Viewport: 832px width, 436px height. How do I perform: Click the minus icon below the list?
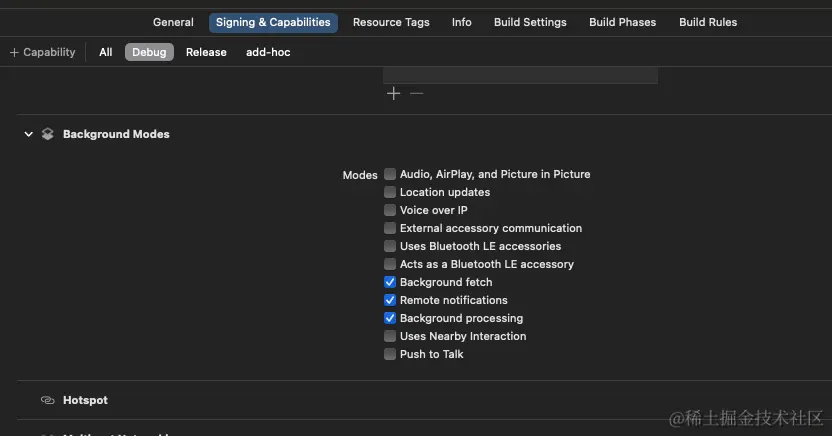click(x=417, y=93)
